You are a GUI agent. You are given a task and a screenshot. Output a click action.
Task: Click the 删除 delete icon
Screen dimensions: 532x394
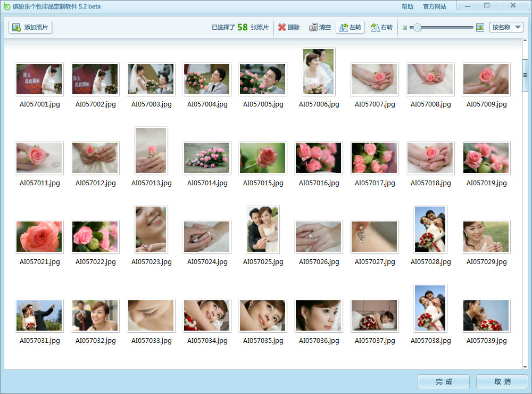coord(281,27)
